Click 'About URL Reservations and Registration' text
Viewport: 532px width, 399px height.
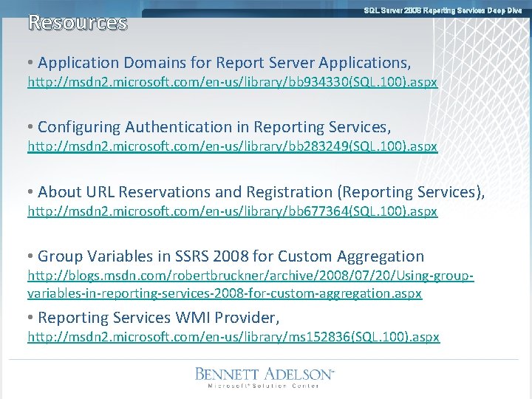[x=185, y=191]
